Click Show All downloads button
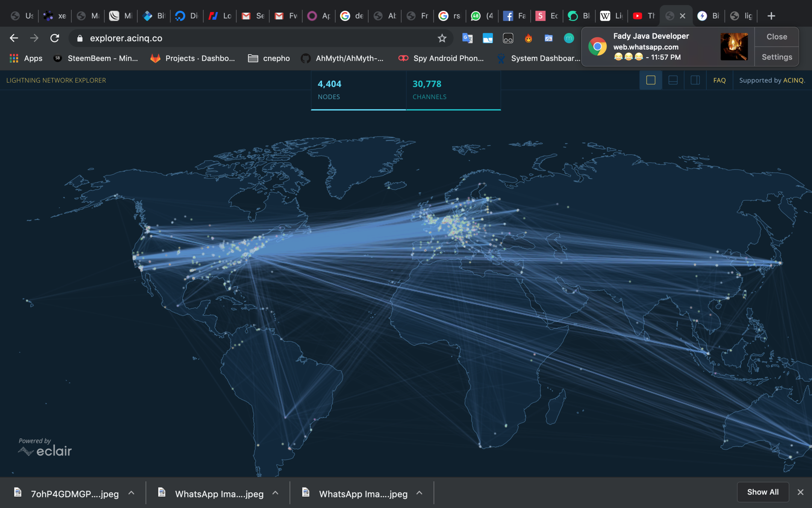The height and width of the screenshot is (508, 812). pyautogui.click(x=762, y=492)
